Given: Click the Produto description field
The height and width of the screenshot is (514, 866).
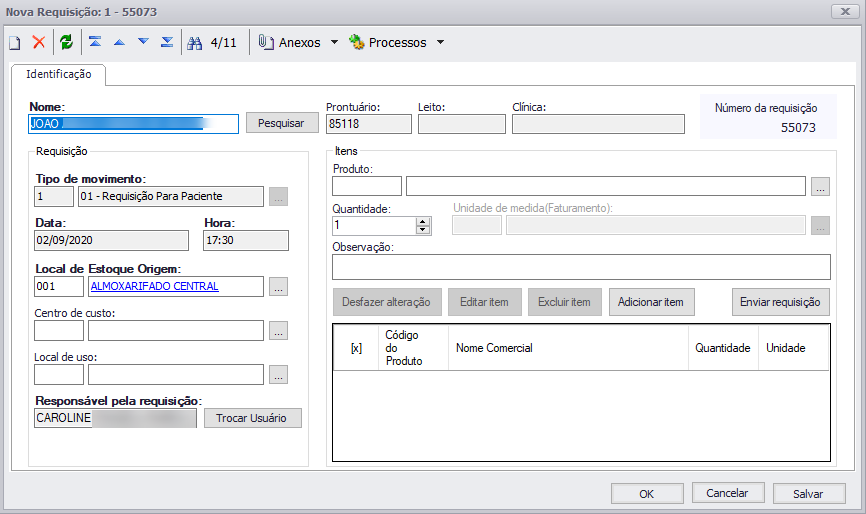Looking at the screenshot, I should (x=606, y=186).
